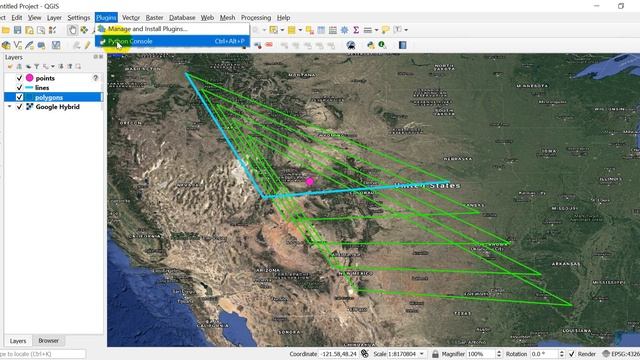Screen dimensions: 640x360
Task: Toggle mouse coordinate extents icon
Action: pyautogui.click(x=364, y=354)
